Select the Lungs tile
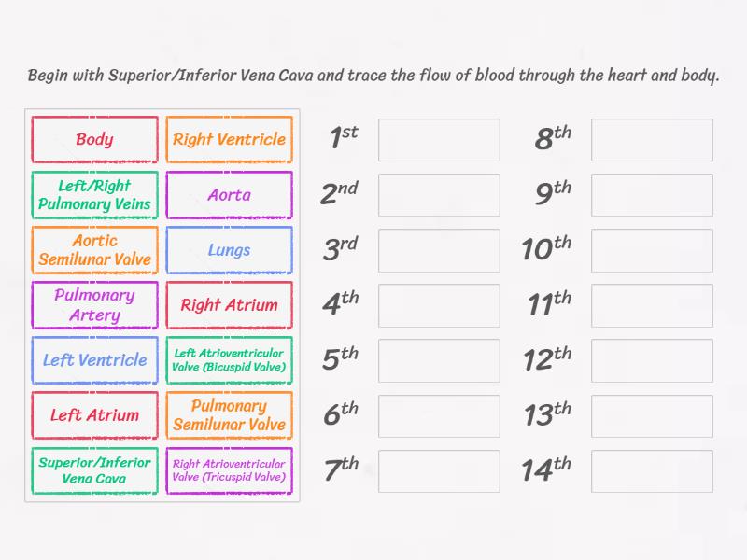This screenshot has width=747, height=560. pos(229,250)
